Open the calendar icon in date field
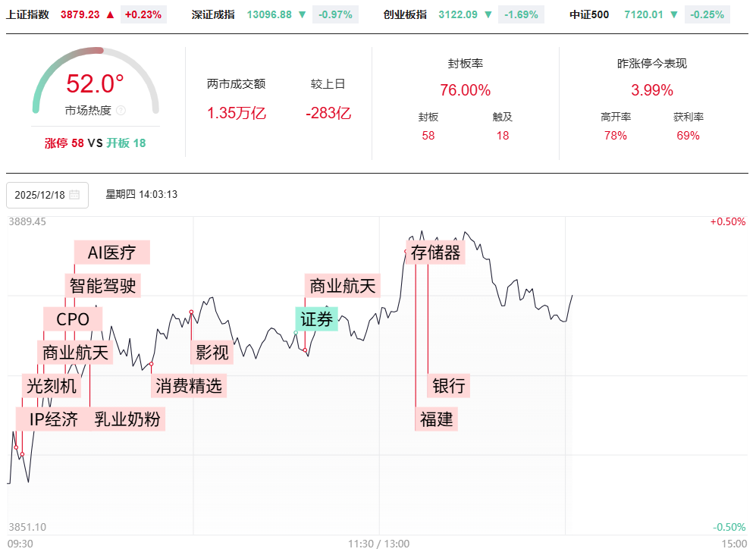 click(x=74, y=195)
